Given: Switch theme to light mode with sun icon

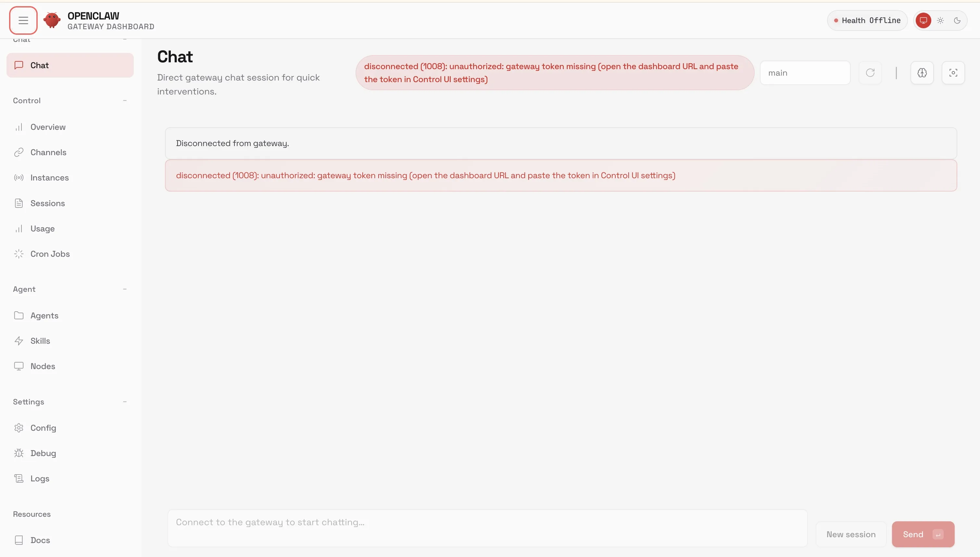Looking at the screenshot, I should point(940,20).
